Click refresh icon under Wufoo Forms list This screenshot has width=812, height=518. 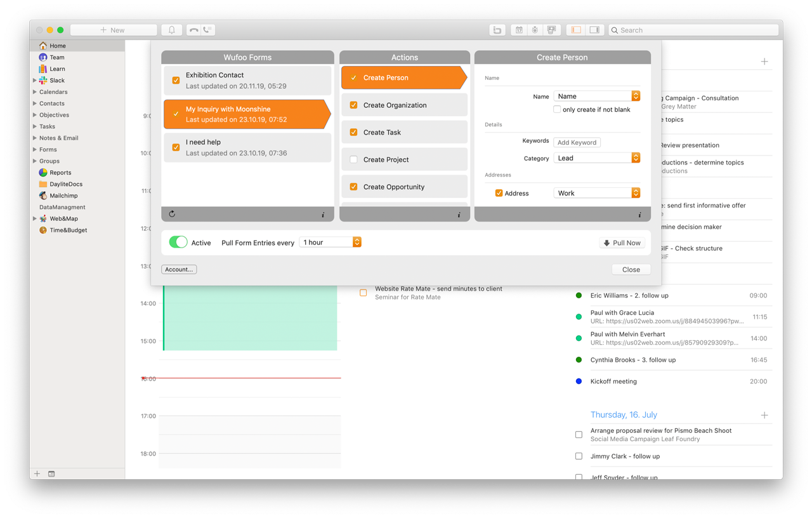[x=172, y=215]
